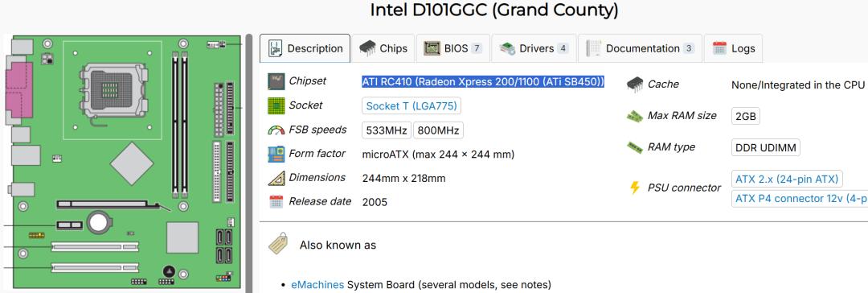Click the Documentation count badge 3
This screenshot has height=293, width=868.
click(689, 48)
